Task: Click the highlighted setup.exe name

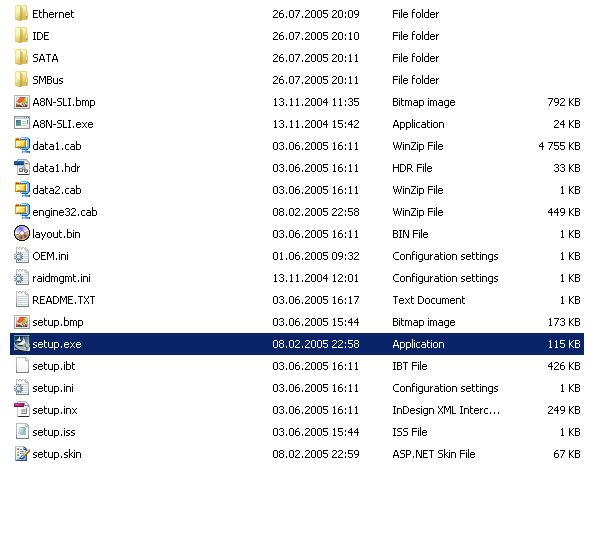Action: click(x=57, y=344)
